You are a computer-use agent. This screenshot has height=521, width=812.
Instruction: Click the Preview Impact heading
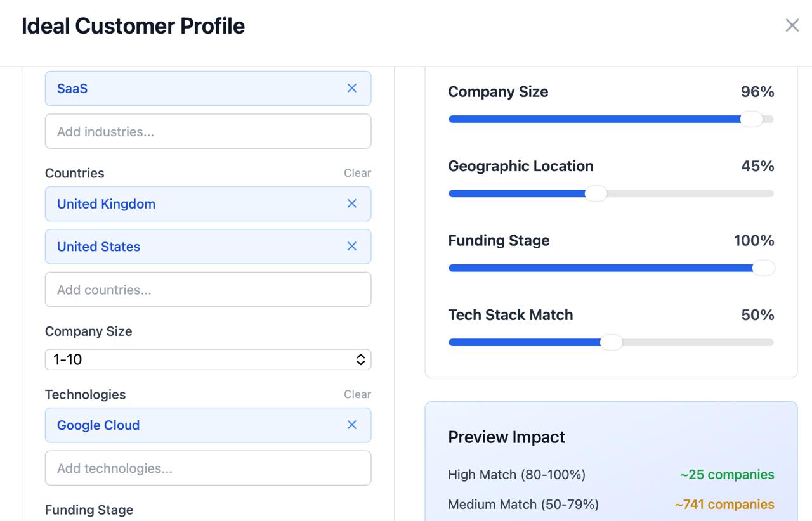(x=506, y=437)
